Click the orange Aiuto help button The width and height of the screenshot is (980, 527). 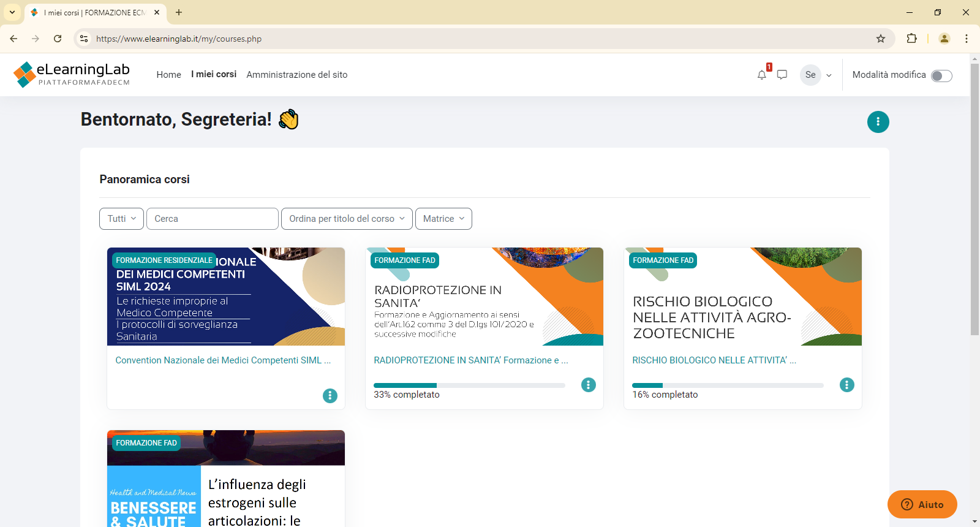(922, 504)
